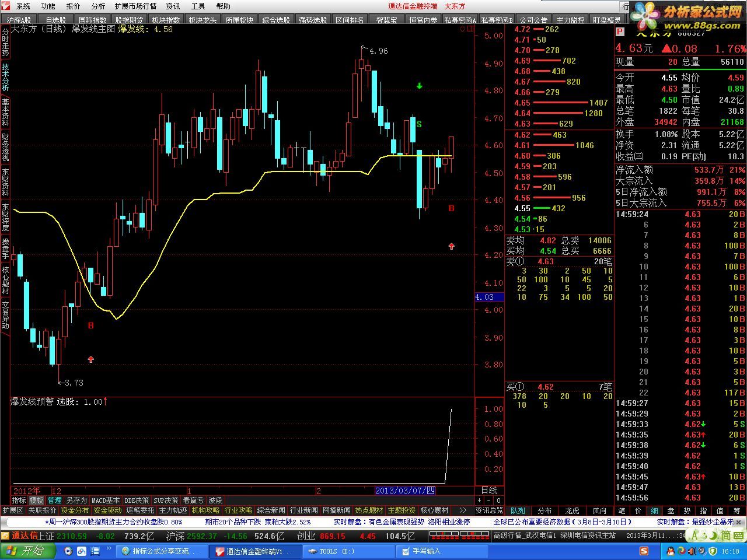
Task: Open 机构攻略 info tab
Action: [205, 510]
